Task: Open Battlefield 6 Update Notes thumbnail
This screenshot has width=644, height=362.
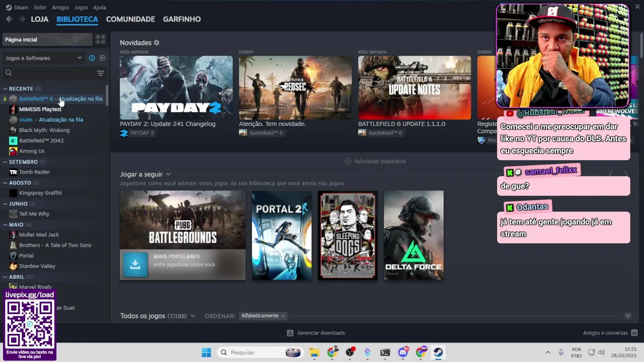Action: point(415,87)
